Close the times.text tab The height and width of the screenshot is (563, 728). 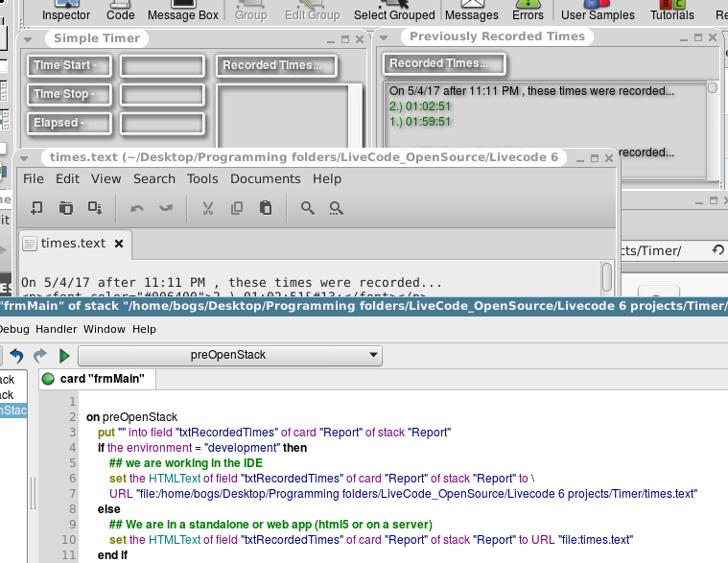[x=119, y=244]
